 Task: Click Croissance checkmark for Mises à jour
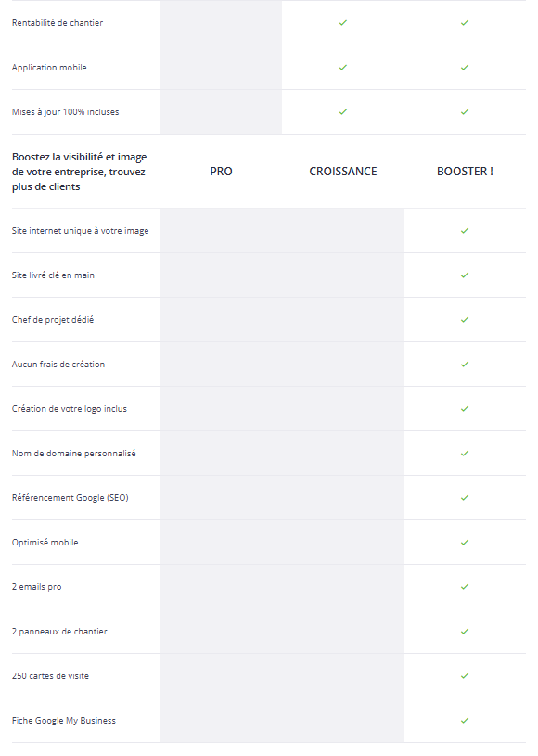coord(343,112)
